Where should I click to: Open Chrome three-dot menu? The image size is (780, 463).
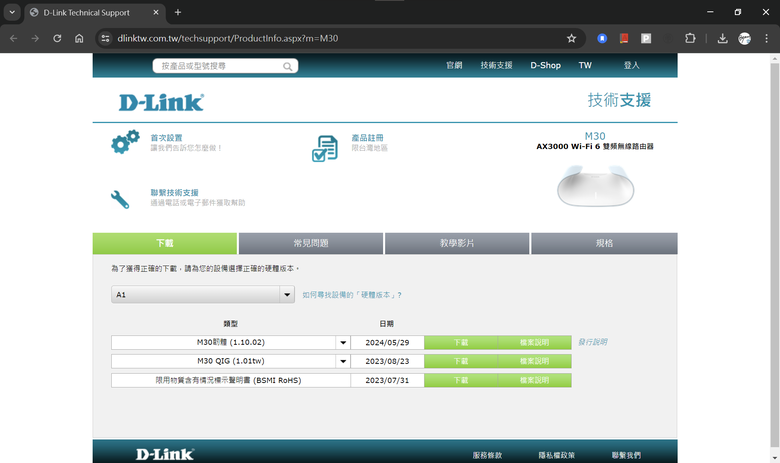click(766, 38)
